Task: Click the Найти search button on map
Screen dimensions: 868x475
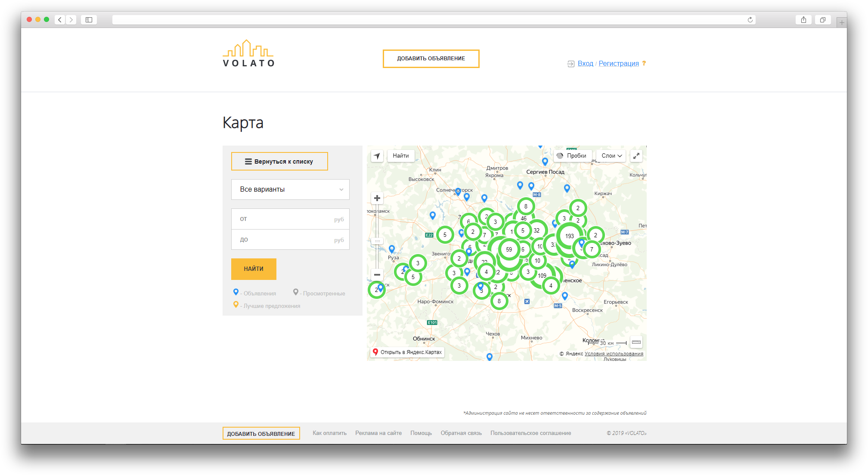Action: (x=401, y=156)
